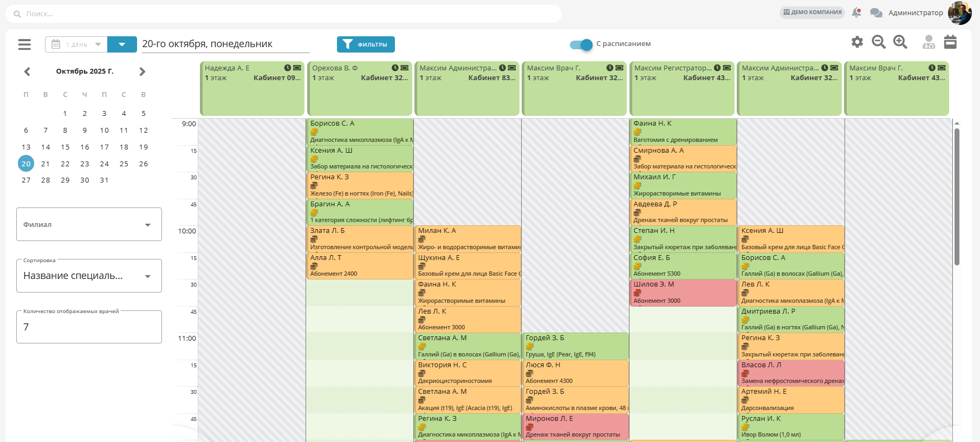The width and height of the screenshot is (980, 442).
Task: Zoom in the schedule grid
Action: coord(900,42)
